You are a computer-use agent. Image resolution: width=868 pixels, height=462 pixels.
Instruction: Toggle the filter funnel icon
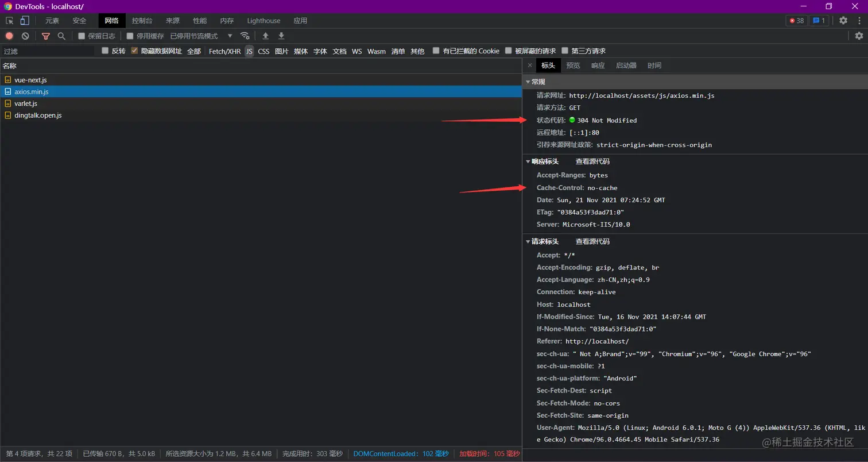click(x=46, y=36)
